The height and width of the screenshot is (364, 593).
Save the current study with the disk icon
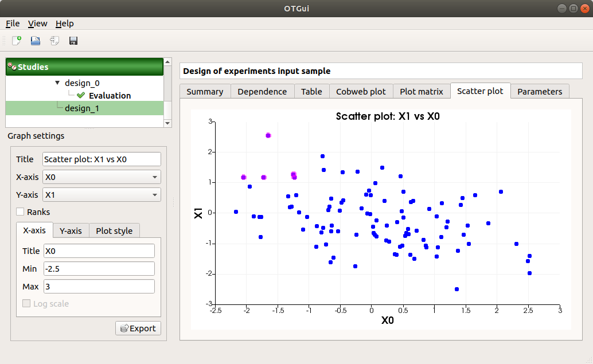pos(73,40)
